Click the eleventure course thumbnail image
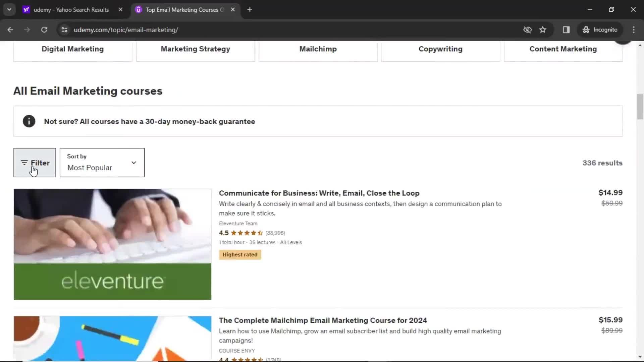Image resolution: width=644 pixels, height=362 pixels. (112, 244)
